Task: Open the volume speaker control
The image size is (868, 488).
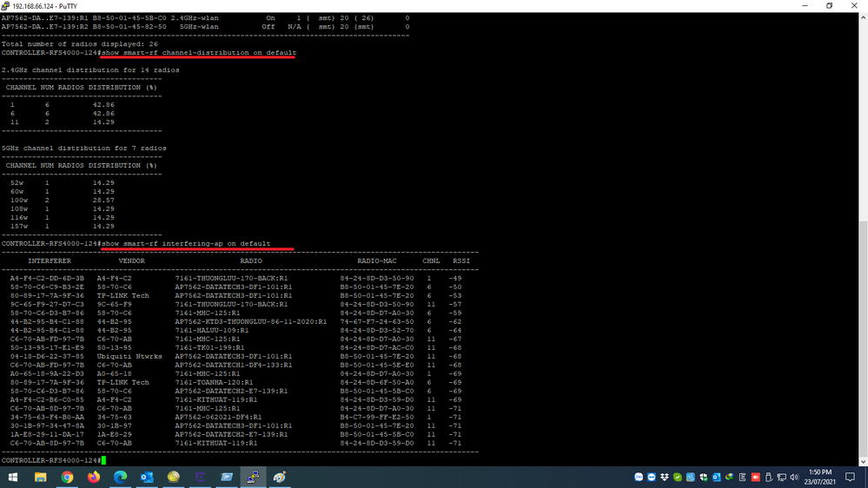Action: (x=794, y=478)
